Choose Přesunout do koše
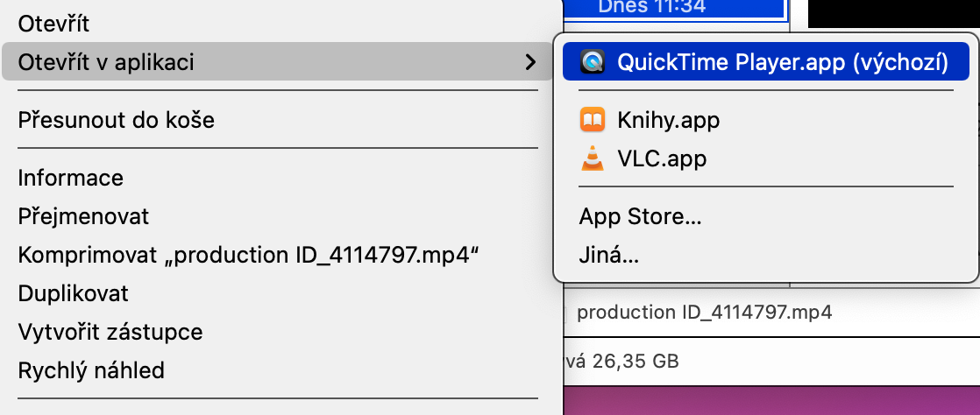 [x=116, y=120]
